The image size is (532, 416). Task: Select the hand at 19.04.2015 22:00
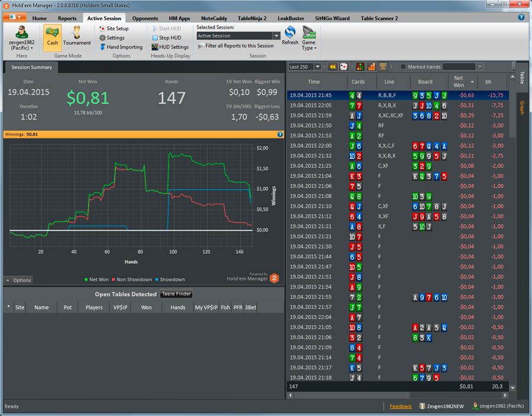[x=398, y=146]
